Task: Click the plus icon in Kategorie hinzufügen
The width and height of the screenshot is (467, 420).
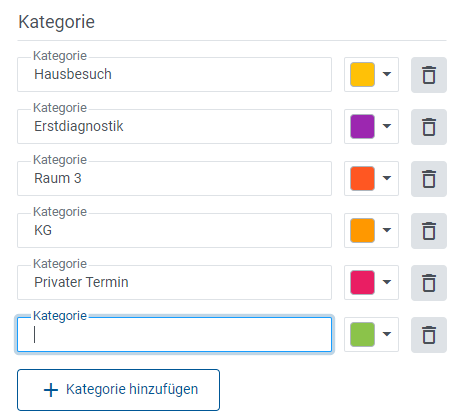Action: coord(51,390)
